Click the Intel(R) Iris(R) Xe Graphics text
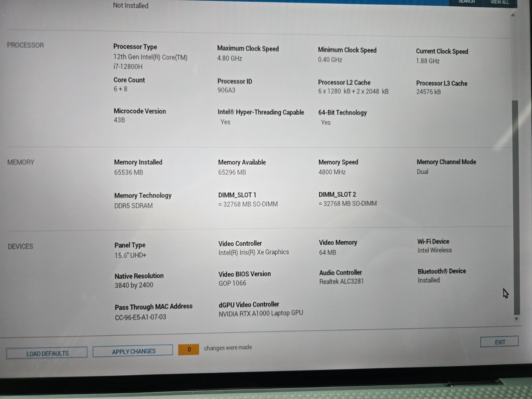 pyautogui.click(x=254, y=252)
